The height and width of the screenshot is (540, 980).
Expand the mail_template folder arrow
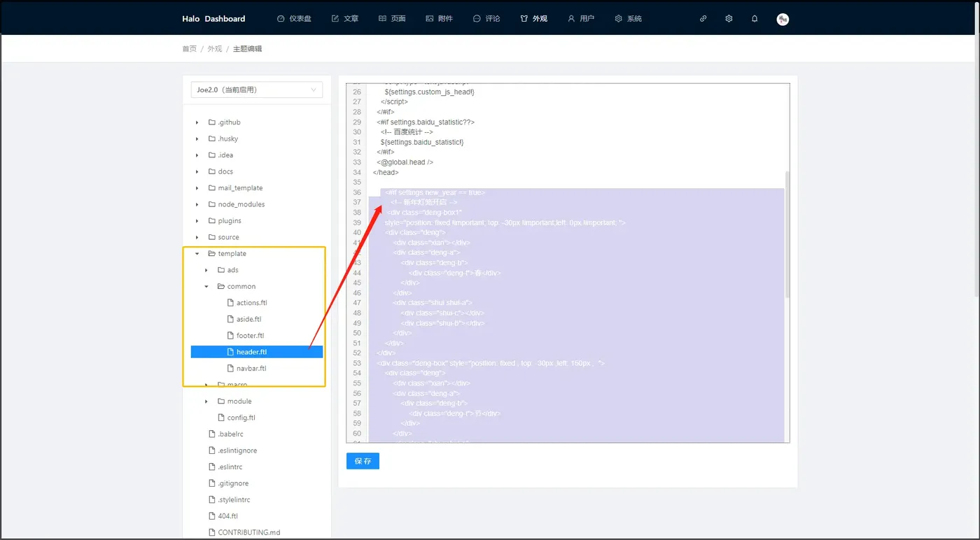197,188
